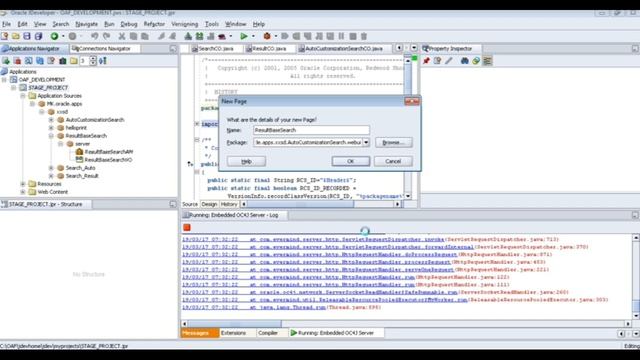Click the pin icon in Property Inspector

pos(426,61)
